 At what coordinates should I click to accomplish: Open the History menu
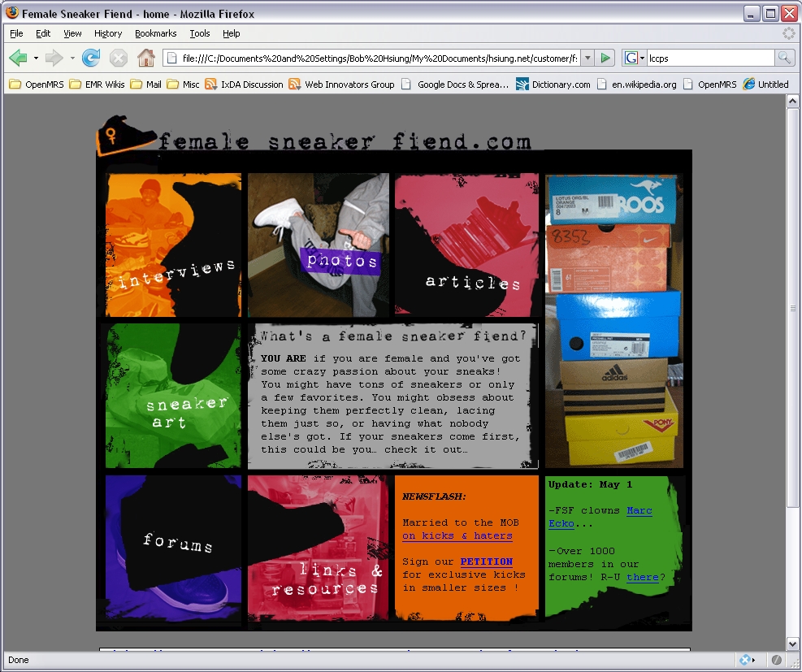pyautogui.click(x=108, y=33)
